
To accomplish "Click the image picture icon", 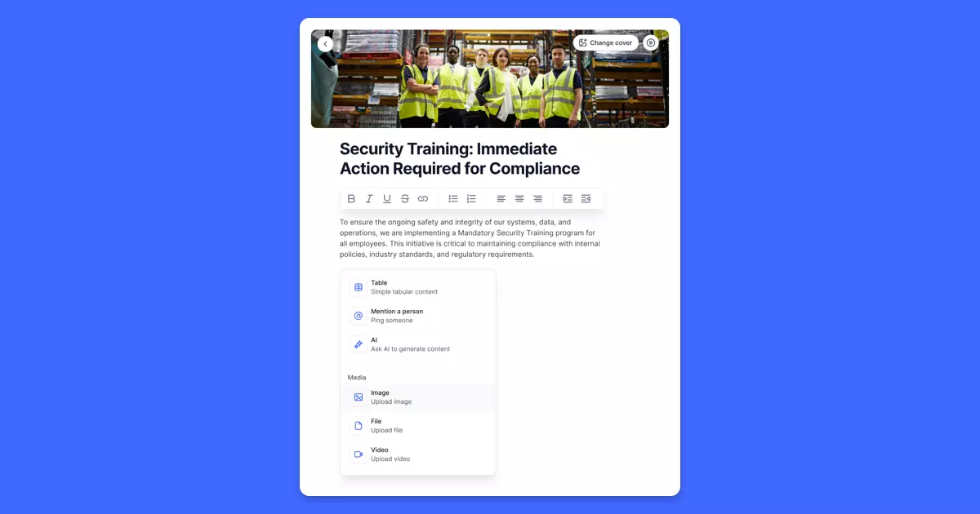I will click(x=359, y=397).
